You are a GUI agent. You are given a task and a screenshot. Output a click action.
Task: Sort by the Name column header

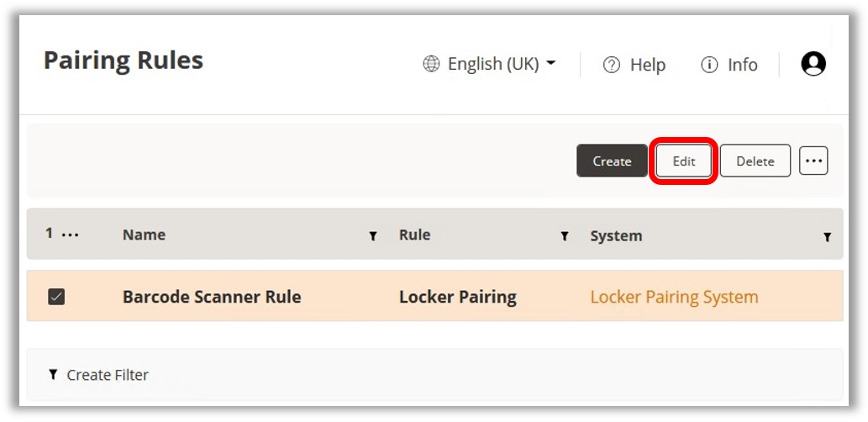coord(144,235)
